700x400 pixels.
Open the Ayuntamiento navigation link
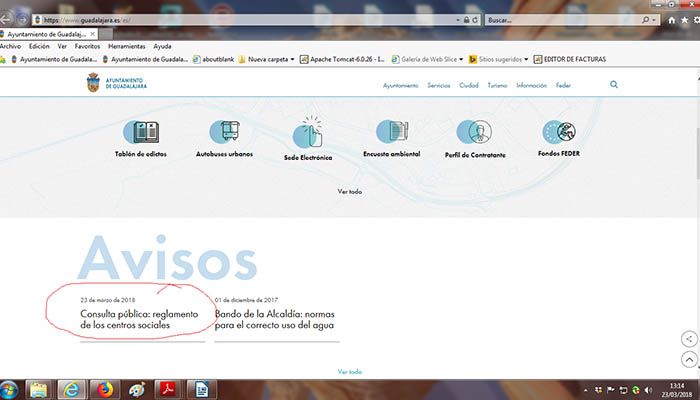tap(400, 85)
